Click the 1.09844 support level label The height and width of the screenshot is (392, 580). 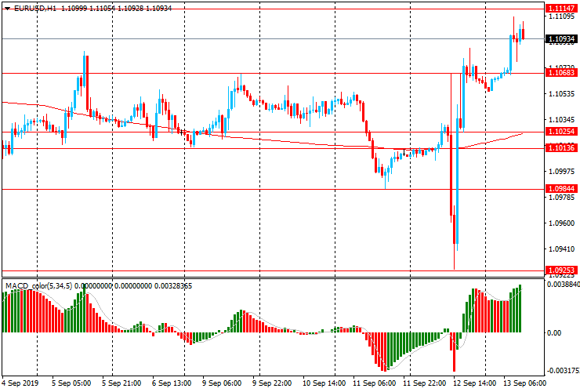coord(560,189)
